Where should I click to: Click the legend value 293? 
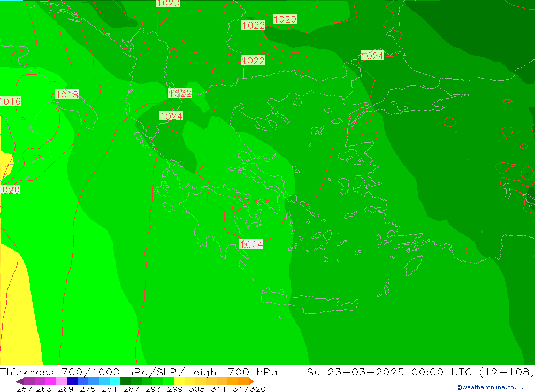tap(153, 389)
